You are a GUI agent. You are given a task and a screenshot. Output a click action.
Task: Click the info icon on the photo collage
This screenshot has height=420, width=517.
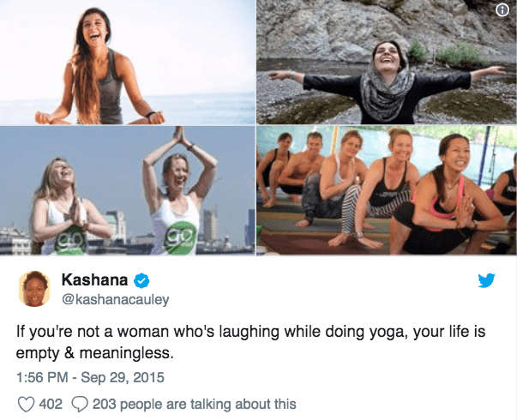point(502,10)
